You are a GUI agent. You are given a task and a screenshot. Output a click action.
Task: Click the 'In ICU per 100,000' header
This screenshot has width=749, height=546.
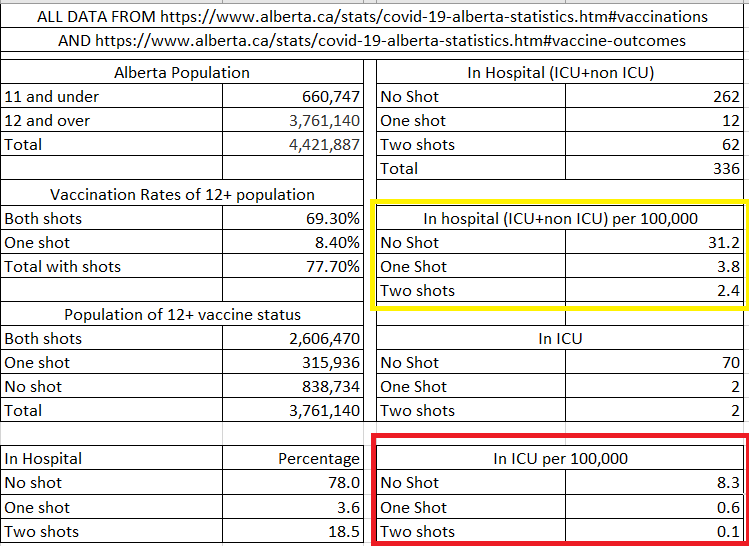(x=560, y=458)
